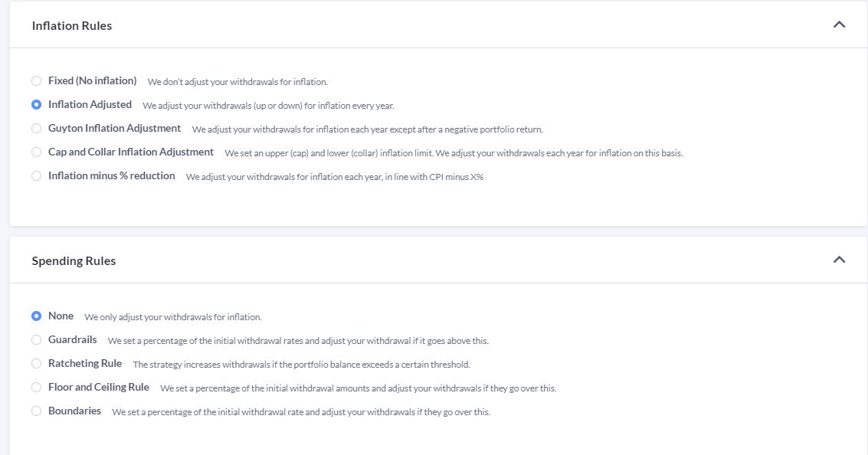The height and width of the screenshot is (455, 868).
Task: Click the Guyton Inflation Adjustment label text
Action: (x=114, y=128)
